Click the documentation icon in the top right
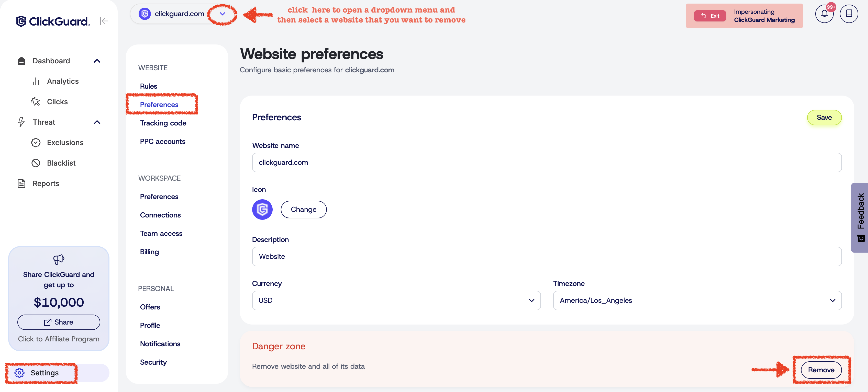Screen dimensions: 868x392 (849, 14)
